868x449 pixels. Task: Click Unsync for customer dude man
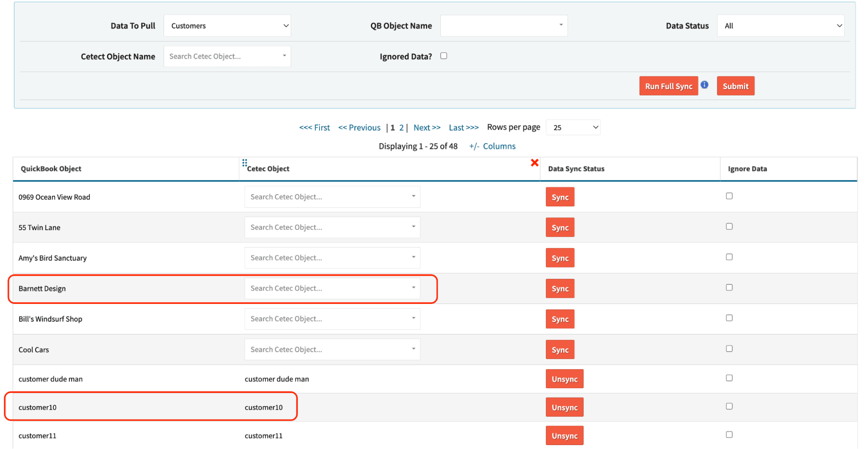point(564,379)
